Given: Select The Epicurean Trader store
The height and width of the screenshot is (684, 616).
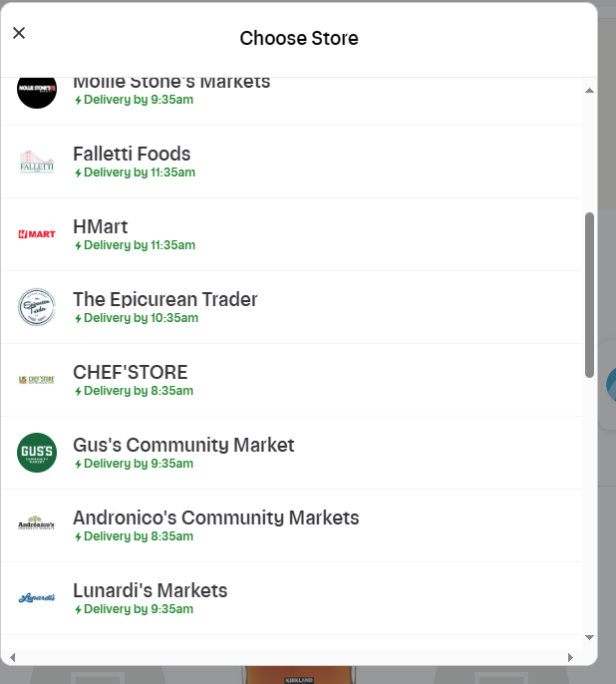Looking at the screenshot, I should [165, 300].
